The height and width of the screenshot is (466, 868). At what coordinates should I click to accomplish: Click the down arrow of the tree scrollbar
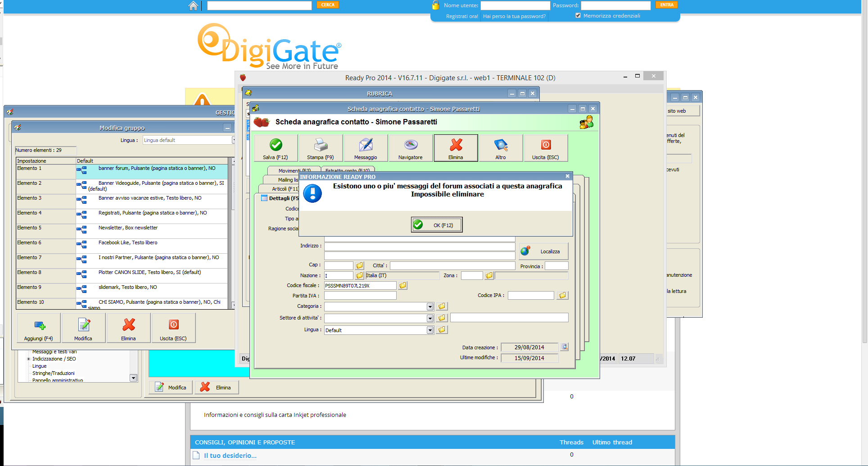click(x=133, y=378)
